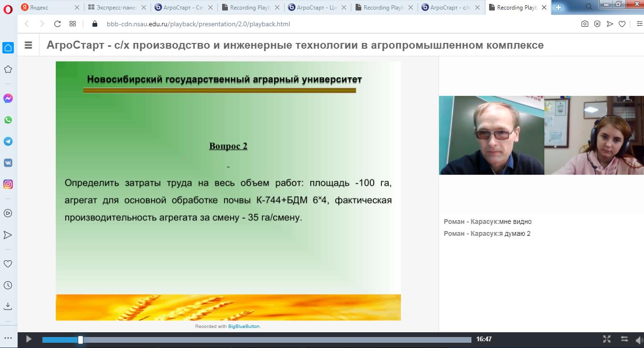Swap presentation and video layout

click(x=624, y=339)
